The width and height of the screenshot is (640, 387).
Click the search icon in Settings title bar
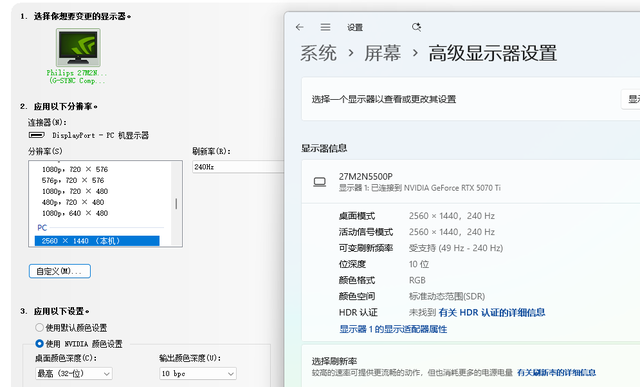[416, 27]
